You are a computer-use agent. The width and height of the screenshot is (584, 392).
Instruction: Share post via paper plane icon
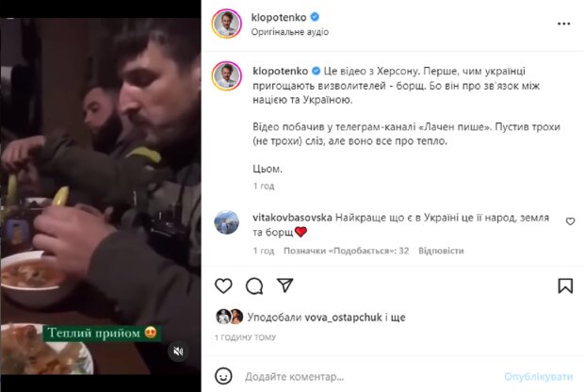[284, 286]
